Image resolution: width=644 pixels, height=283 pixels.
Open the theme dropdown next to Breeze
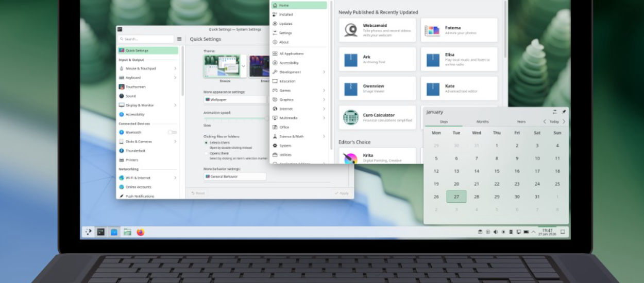pyautogui.click(x=243, y=66)
